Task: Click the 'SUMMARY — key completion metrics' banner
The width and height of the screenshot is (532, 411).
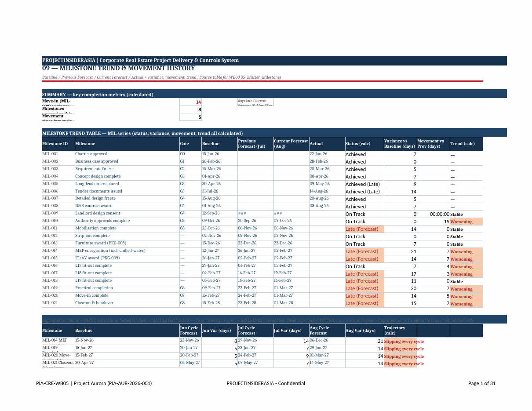Action: tap(274, 94)
